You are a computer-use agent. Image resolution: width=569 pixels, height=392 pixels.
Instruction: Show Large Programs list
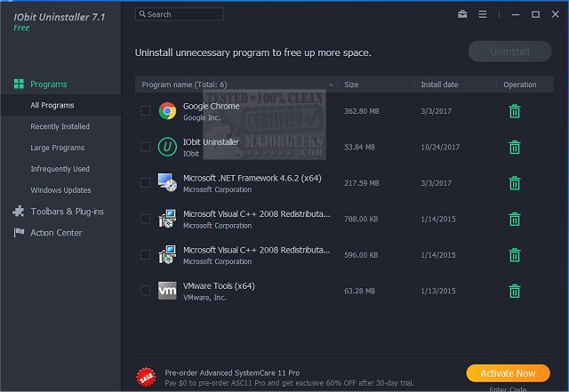[57, 148]
